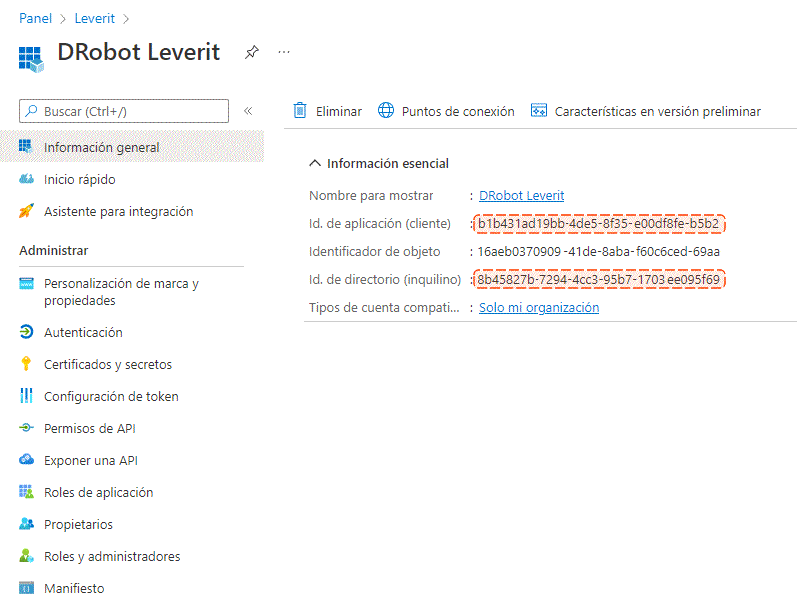Click the Autenticación arrow icon
The image size is (797, 614).
[x=26, y=332]
